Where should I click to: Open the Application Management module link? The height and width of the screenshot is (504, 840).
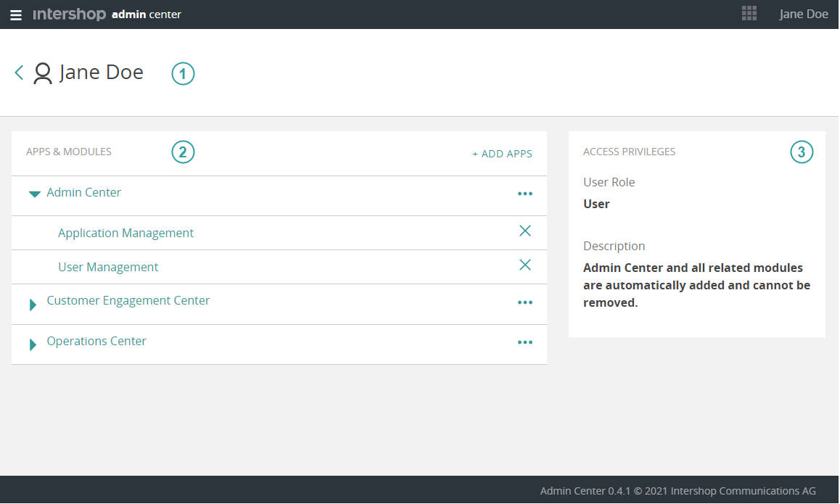coord(126,233)
